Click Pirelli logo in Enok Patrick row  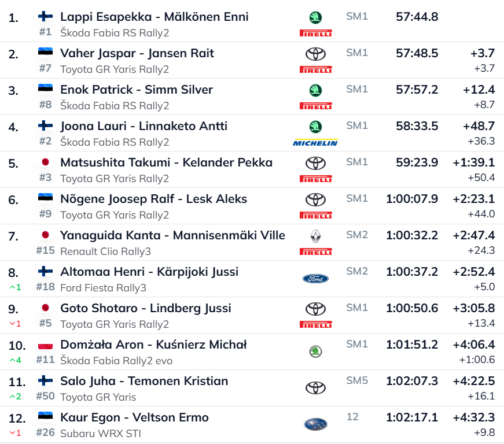tap(315, 106)
